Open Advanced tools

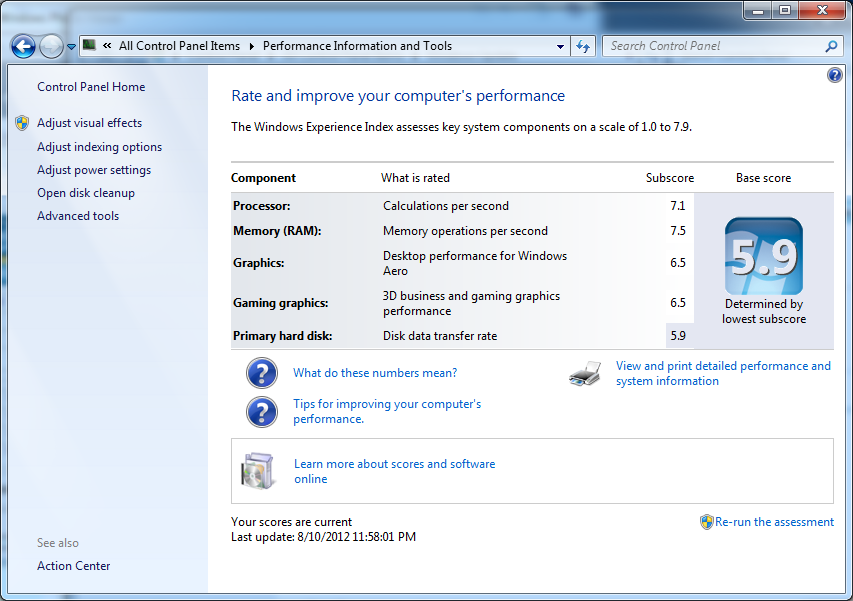[78, 216]
